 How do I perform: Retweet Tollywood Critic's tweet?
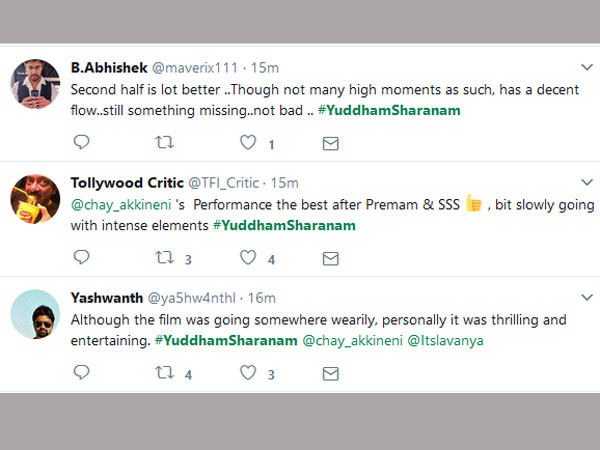point(166,258)
